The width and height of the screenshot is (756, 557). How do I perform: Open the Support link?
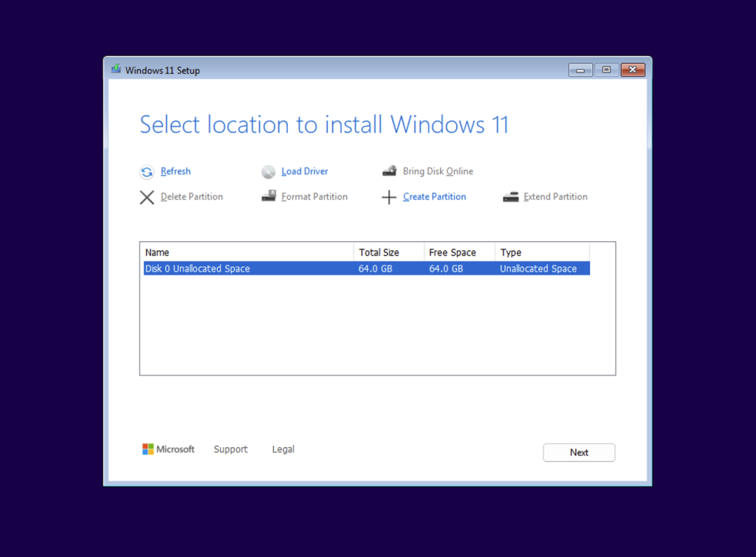[230, 449]
